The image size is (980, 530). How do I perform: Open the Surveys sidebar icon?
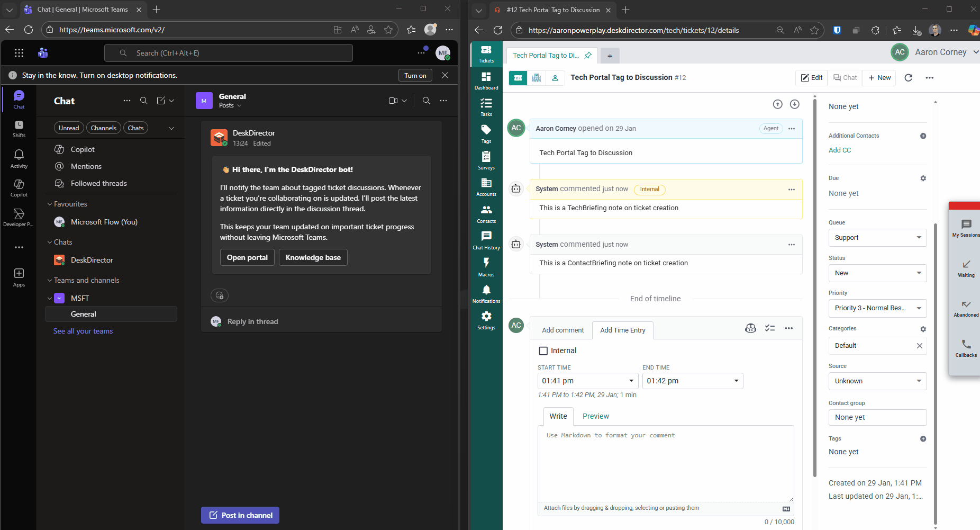click(486, 160)
